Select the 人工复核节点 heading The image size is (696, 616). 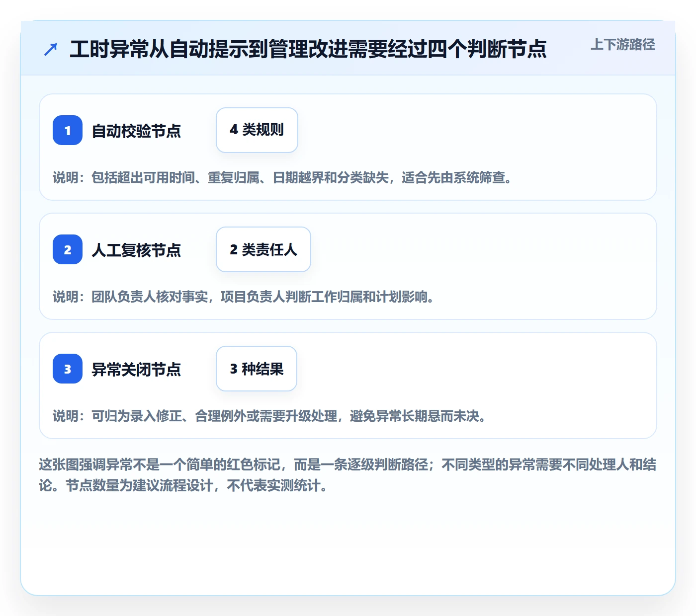tap(136, 250)
